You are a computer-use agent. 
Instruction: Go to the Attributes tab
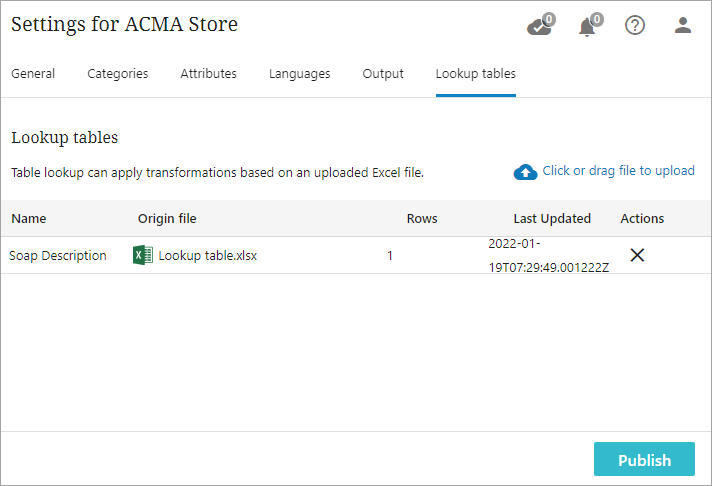208,74
